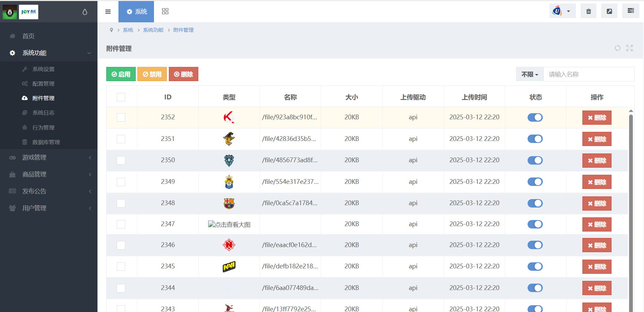Click file name /file/6aa077489da...
The image size is (644, 312).
click(290, 288)
